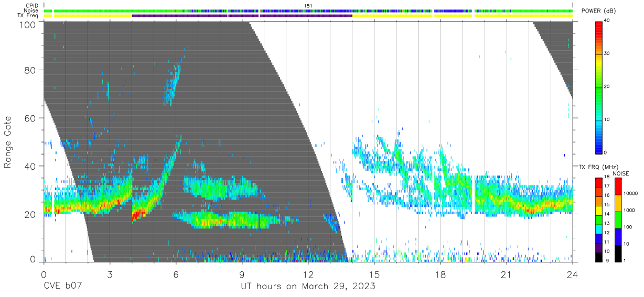Click the NOISE legend title
The width and height of the screenshot is (644, 297).
click(x=620, y=173)
